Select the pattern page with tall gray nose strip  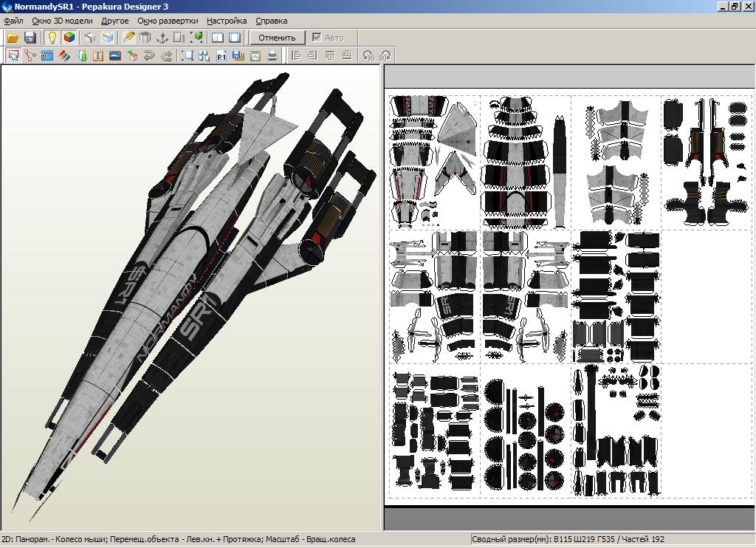[526, 162]
